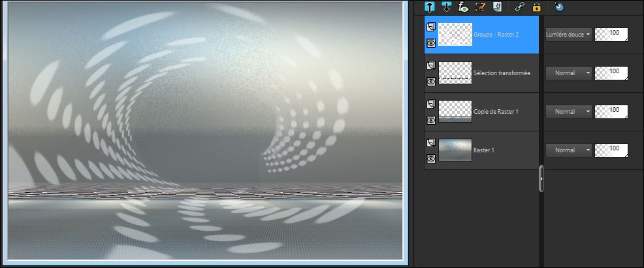The height and width of the screenshot is (268, 644).
Task: Open blend mode dropdown for Raster 1
Action: click(568, 150)
